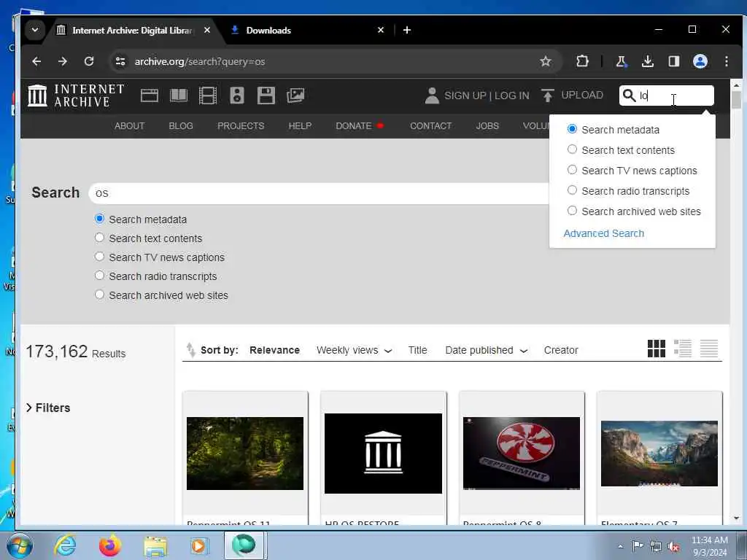Screen dimensions: 747x560
Task: Open Chrome three-dot menu
Action: click(726, 61)
